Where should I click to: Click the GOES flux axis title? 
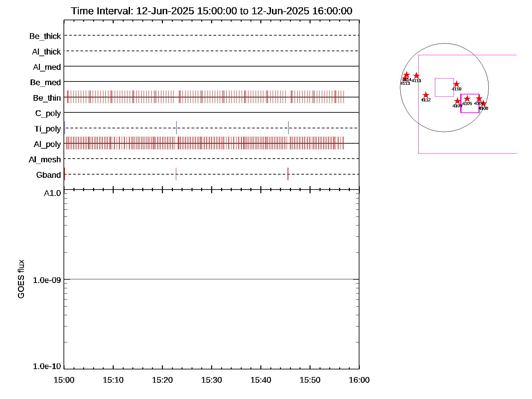(x=21, y=279)
